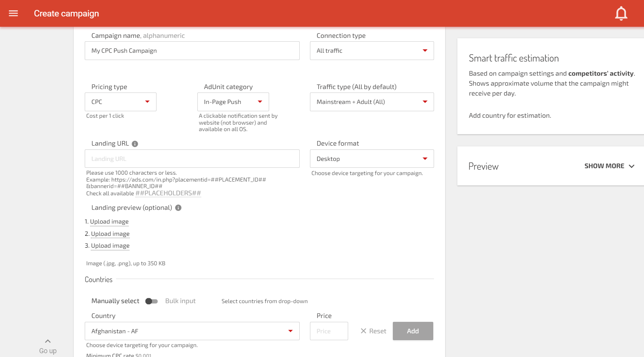This screenshot has width=644, height=357.
Task: Open the Traffic type dropdown
Action: click(371, 102)
